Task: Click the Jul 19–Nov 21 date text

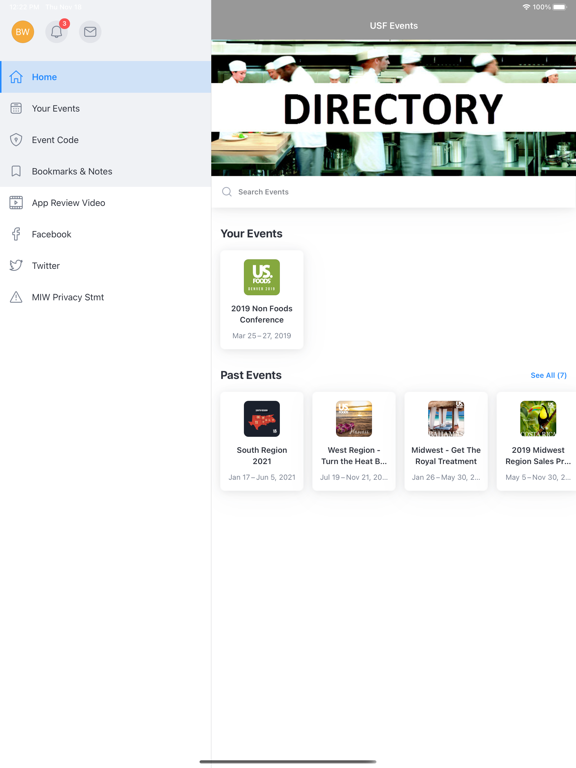Action: 354,477
